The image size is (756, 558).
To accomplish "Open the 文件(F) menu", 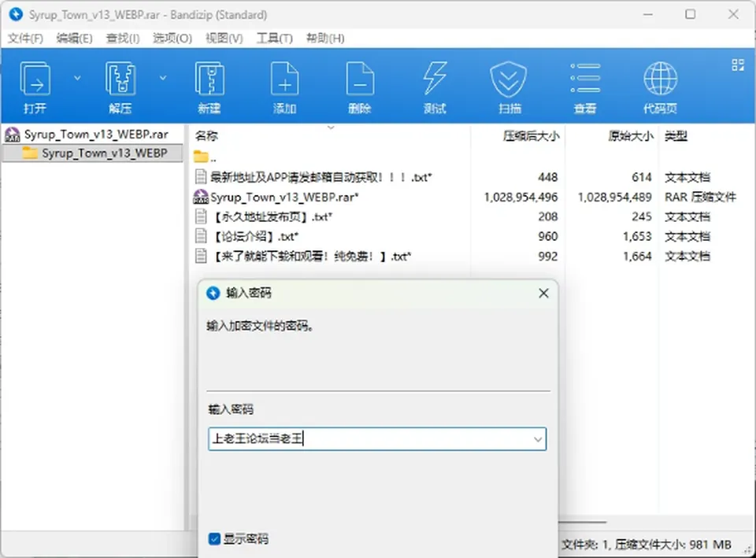I will tap(25, 38).
